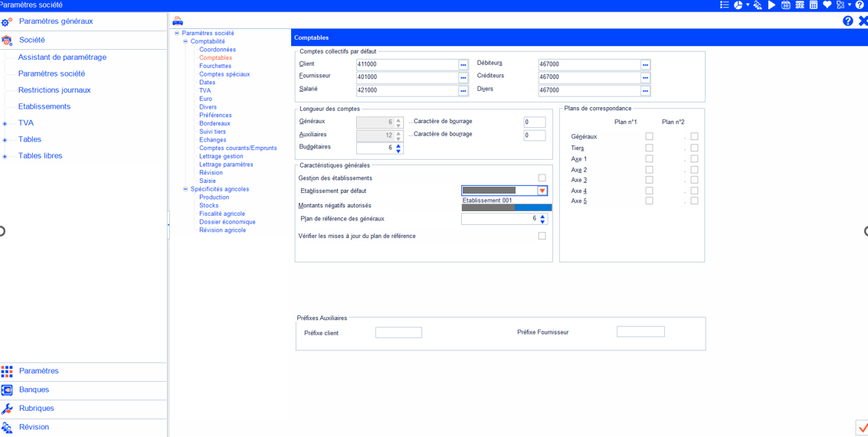This screenshot has height=437, width=868.
Task: Open the Etablissement par défaut dropdown arrow
Action: point(542,191)
